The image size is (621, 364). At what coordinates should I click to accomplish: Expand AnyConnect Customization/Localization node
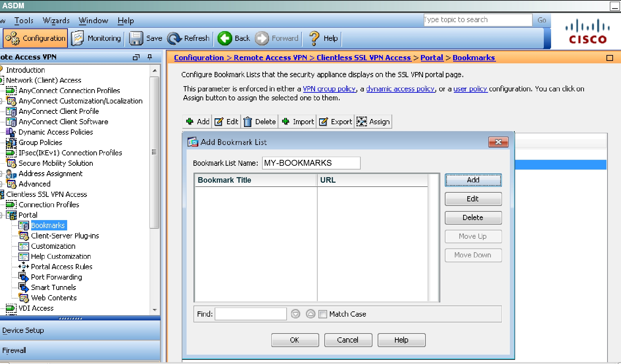tap(2, 101)
